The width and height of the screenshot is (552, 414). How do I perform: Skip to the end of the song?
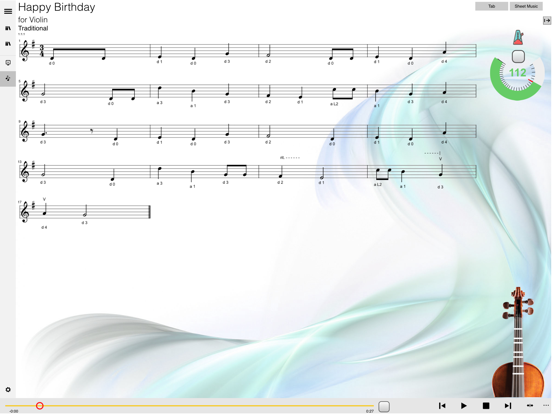click(508, 406)
